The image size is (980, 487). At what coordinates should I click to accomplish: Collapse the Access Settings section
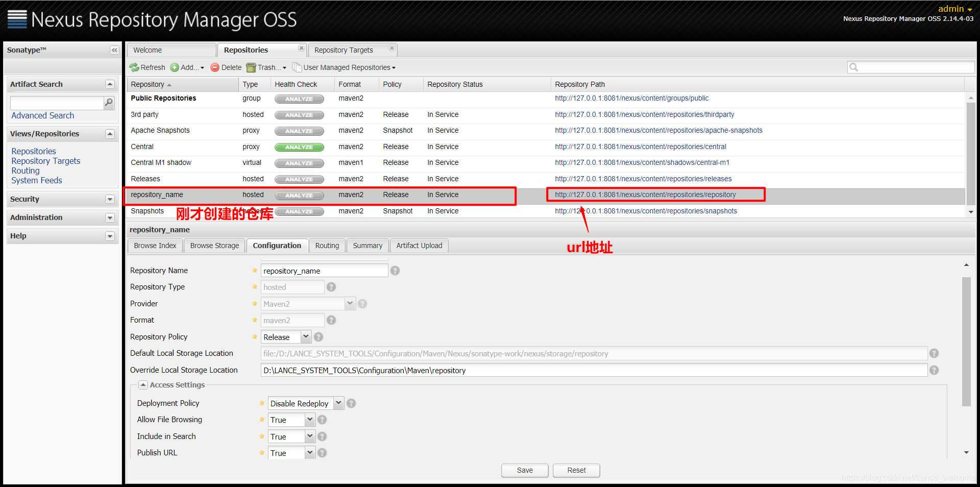(x=143, y=385)
